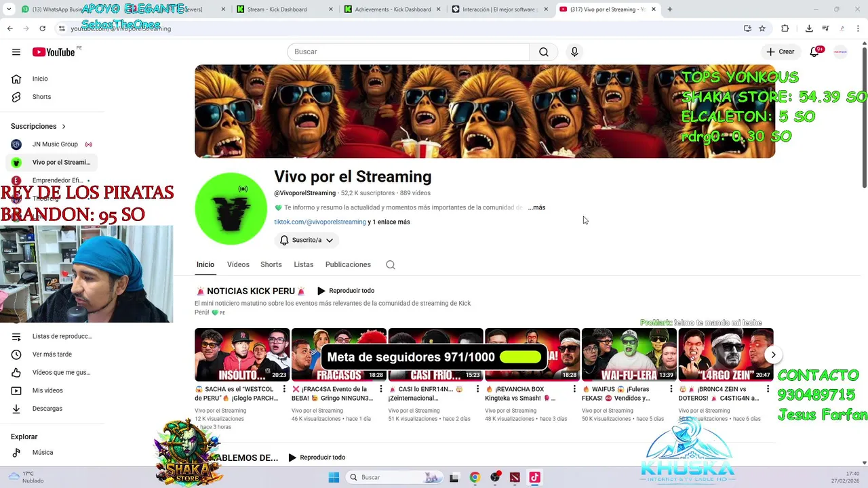The height and width of the screenshot is (488, 868).
Task: Select the Inicio channel tab
Action: (x=205, y=265)
